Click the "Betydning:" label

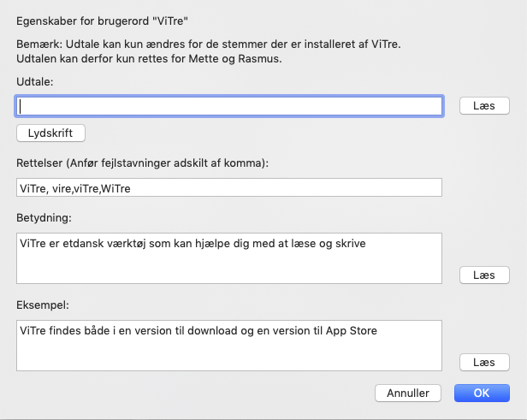pos(44,218)
